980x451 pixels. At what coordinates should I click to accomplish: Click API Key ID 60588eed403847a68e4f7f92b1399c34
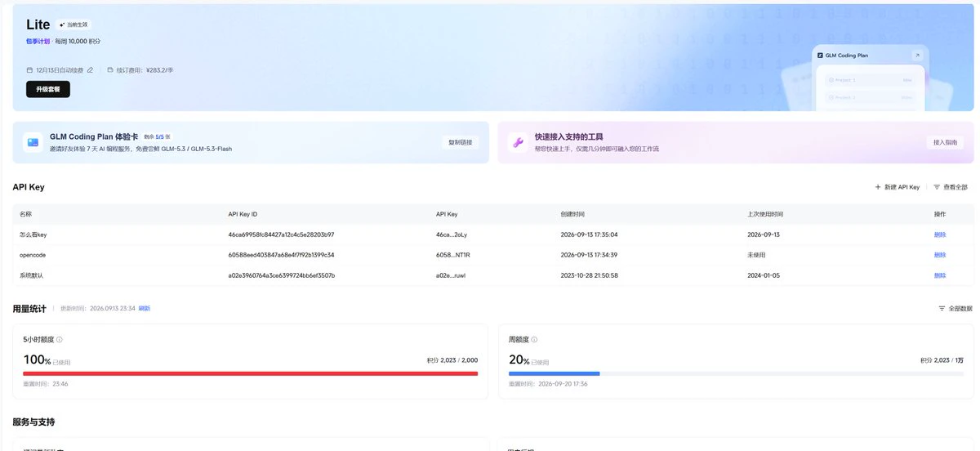(x=281, y=255)
